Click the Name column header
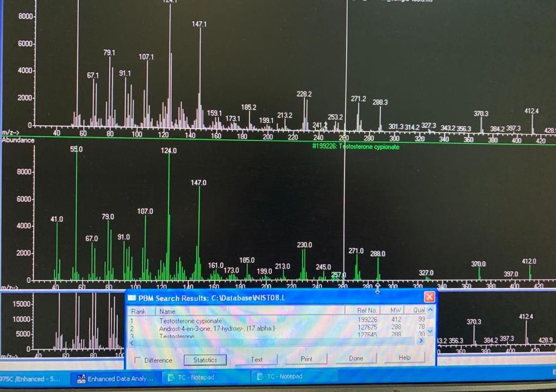Image resolution: width=556 pixels, height=392 pixels. click(x=250, y=311)
